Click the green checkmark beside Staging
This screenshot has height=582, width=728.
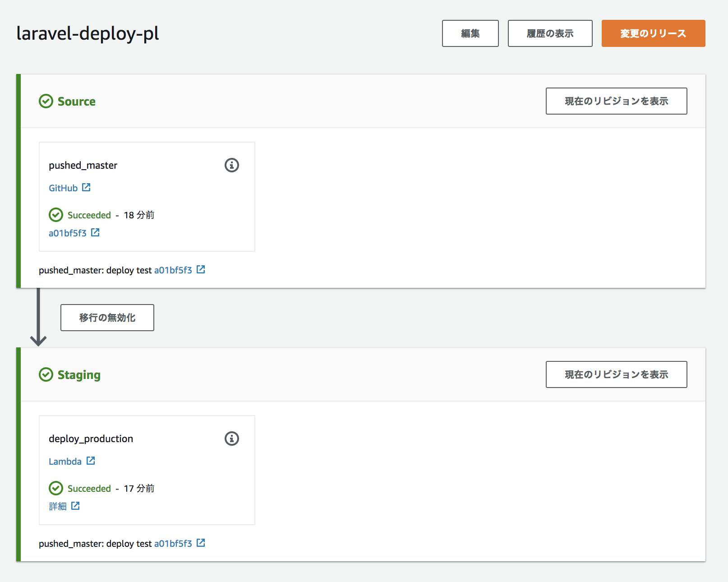46,374
